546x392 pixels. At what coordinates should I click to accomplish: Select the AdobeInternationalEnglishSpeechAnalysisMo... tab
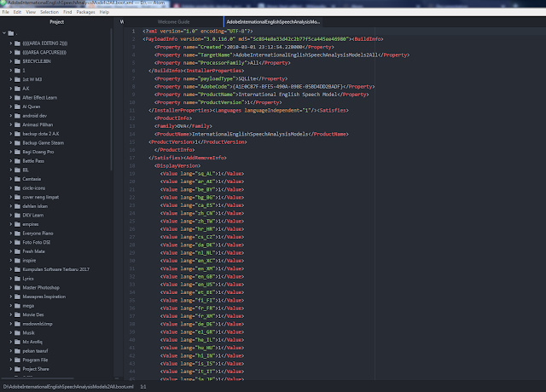click(273, 22)
